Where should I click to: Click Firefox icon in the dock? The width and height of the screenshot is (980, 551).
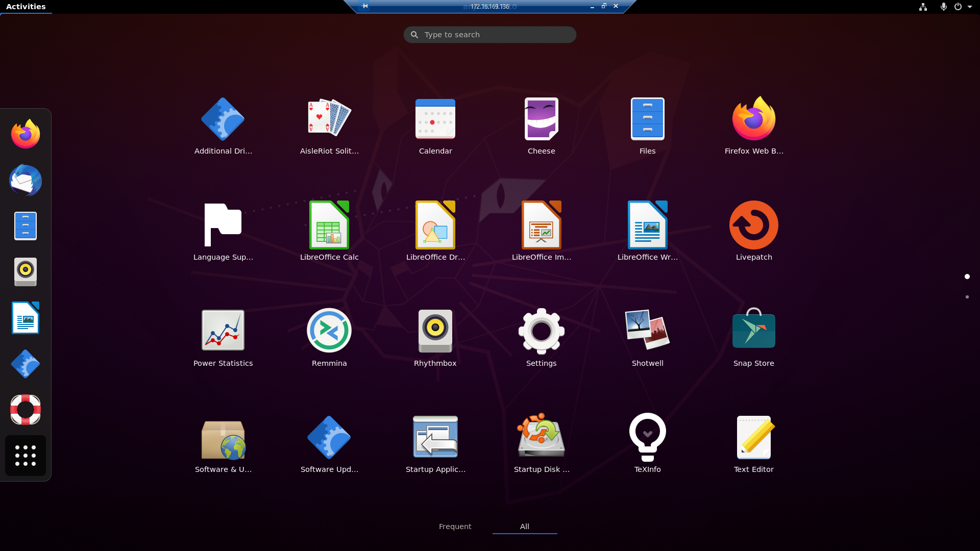pos(26,134)
